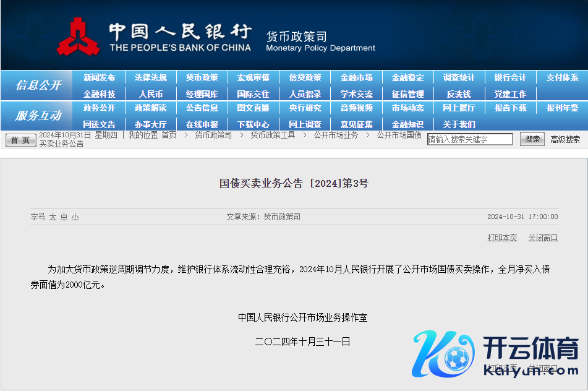This screenshot has height=391, width=588.
Task: Follow the 首页 breadcrumb link after 我的位置
Action: (x=169, y=135)
